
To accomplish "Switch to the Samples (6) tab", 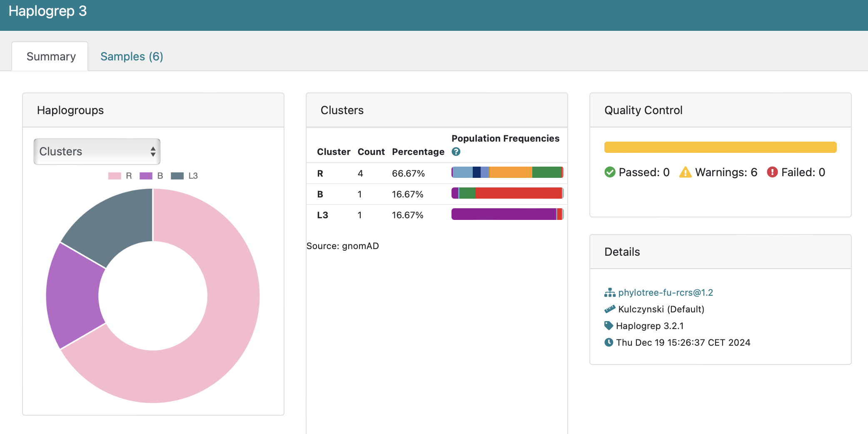I will [x=132, y=56].
